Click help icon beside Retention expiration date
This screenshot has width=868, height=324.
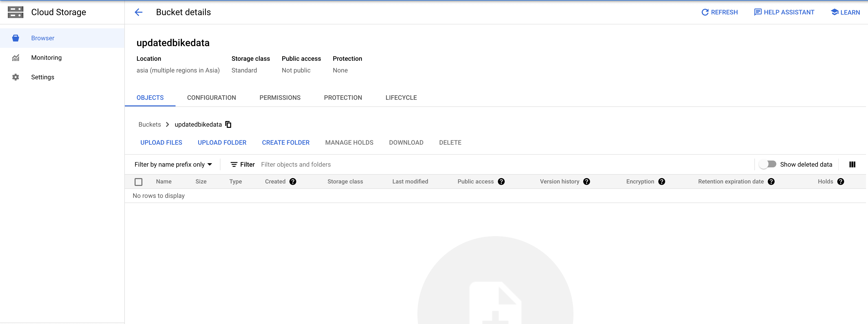(x=771, y=182)
